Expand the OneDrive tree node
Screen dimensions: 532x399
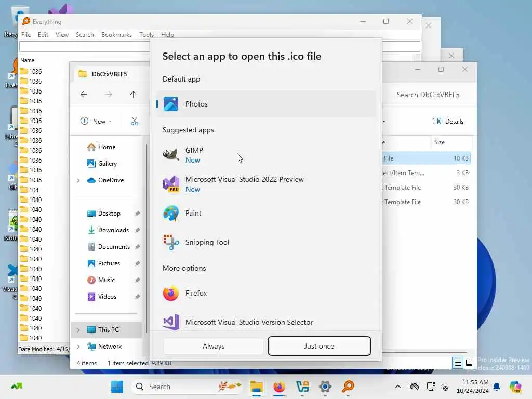(x=78, y=180)
